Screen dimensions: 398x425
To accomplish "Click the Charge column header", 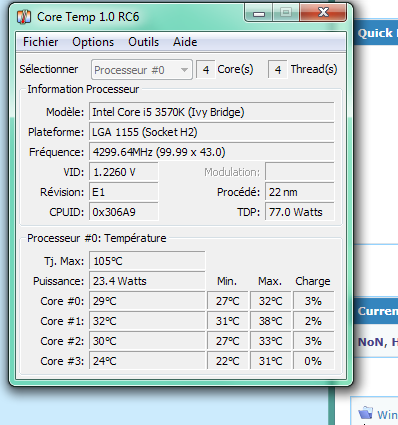I will (313, 281).
